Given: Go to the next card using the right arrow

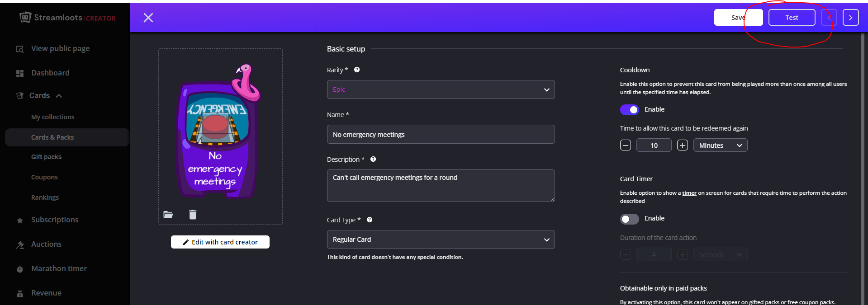Looking at the screenshot, I should (x=851, y=18).
